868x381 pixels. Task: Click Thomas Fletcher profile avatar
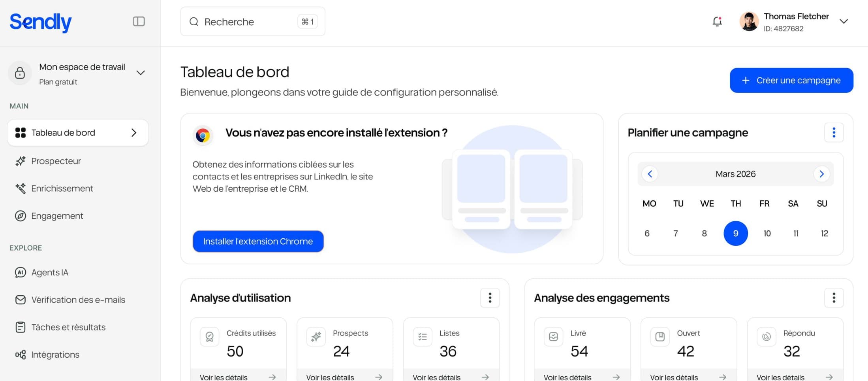click(749, 21)
